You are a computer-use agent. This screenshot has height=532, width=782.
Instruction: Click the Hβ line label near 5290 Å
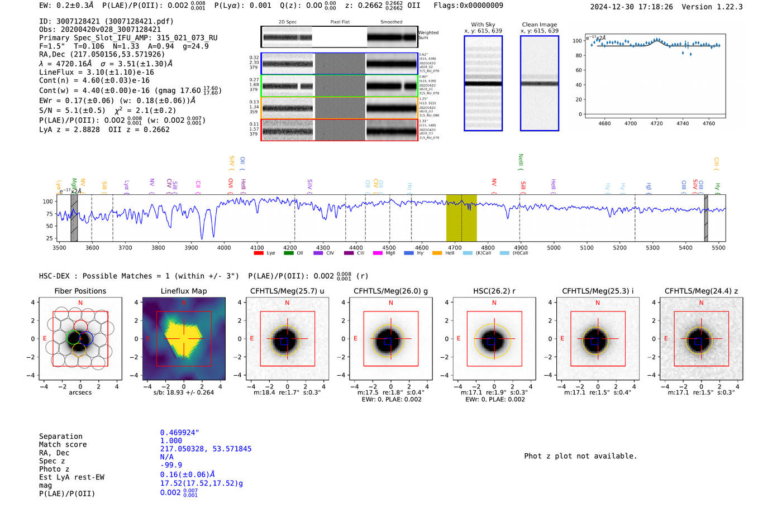pyautogui.click(x=649, y=187)
